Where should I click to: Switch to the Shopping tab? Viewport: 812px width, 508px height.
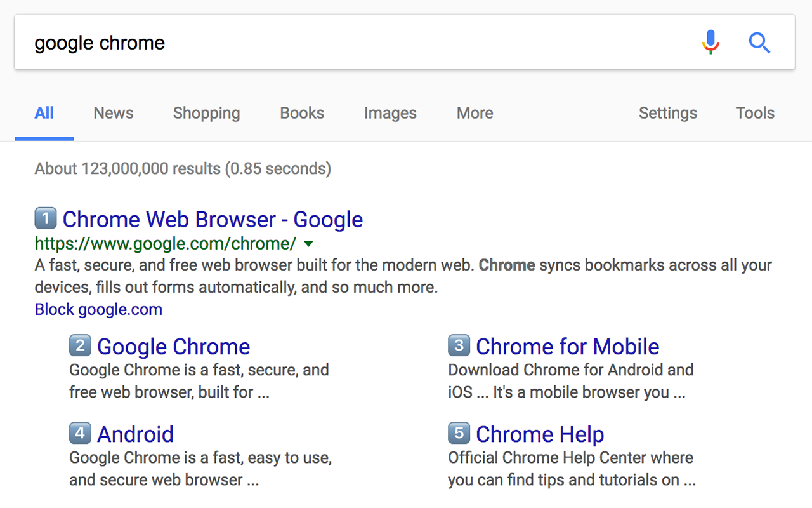(x=206, y=113)
